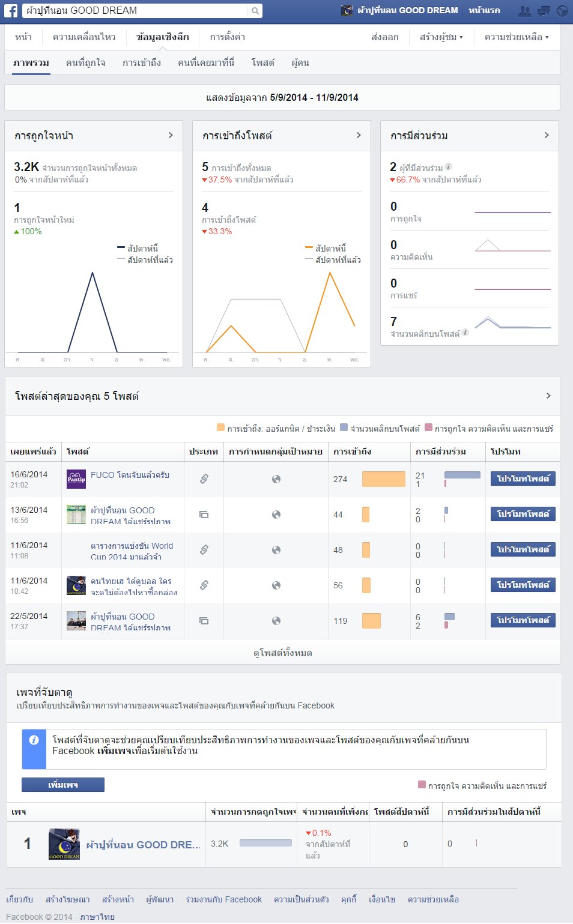The image size is (573, 924).
Task: Open the messages icon in top bar
Action: click(544, 11)
